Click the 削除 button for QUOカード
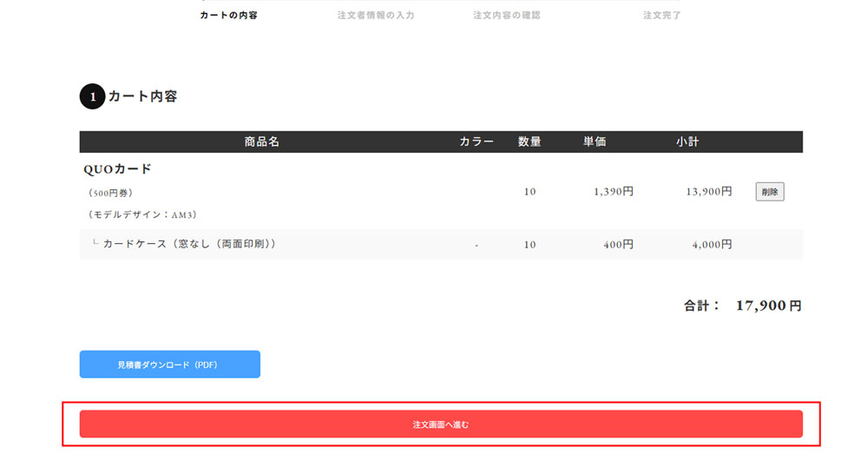Viewport: 868px width, 460px height. (769, 192)
